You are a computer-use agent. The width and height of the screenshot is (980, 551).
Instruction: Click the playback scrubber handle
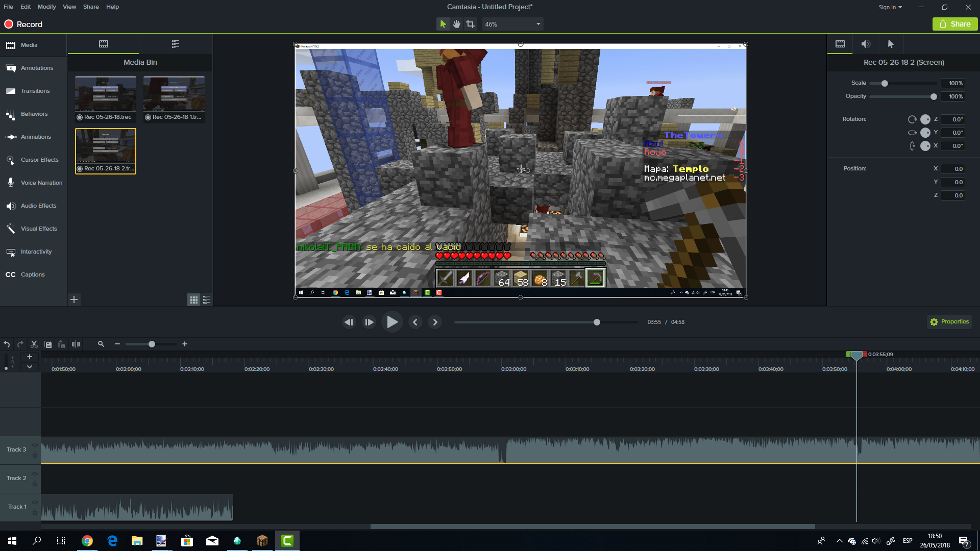597,322
